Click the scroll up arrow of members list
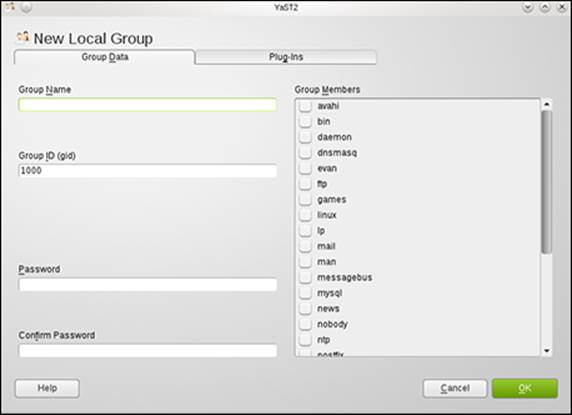The image size is (572, 415). click(546, 105)
